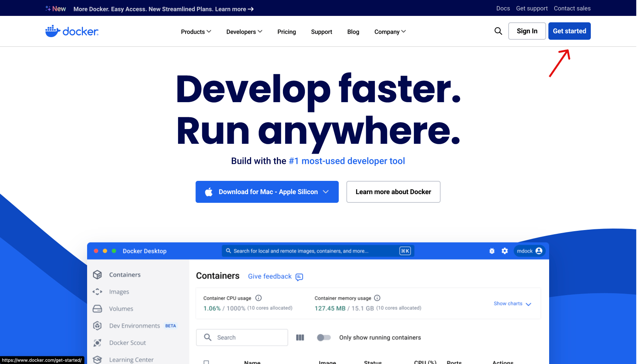Open the Download for Mac architecture dropdown
637x364 pixels.
pos(326,192)
